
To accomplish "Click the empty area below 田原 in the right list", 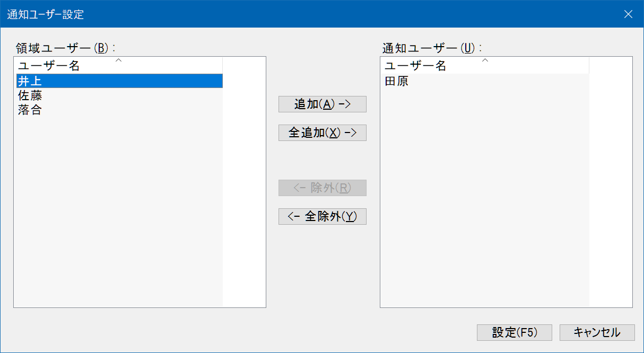I will click(x=485, y=197).
